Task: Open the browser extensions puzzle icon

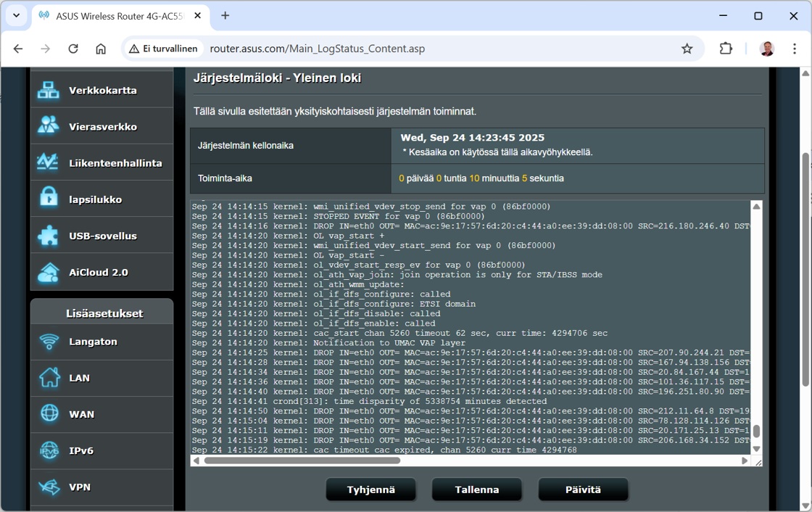Action: pos(726,49)
